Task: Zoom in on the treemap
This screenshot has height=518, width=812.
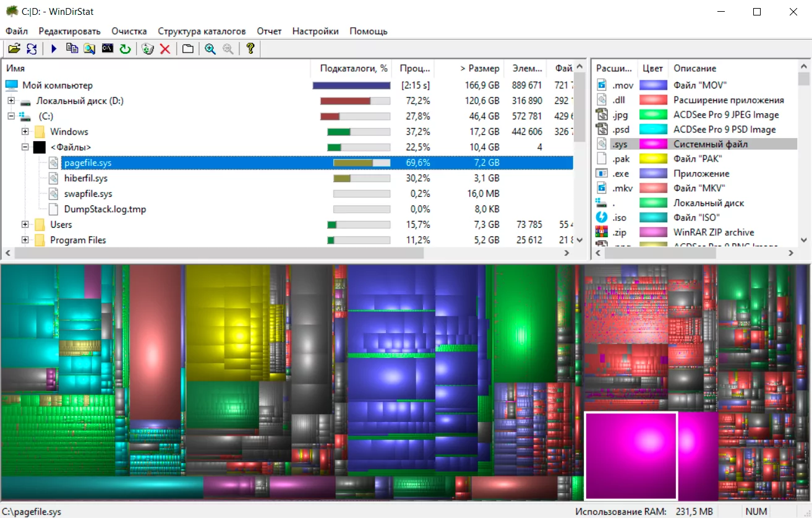Action: click(210, 49)
